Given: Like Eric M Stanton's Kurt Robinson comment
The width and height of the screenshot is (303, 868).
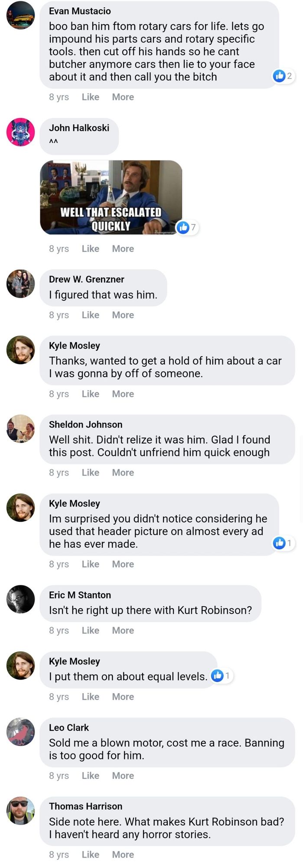Looking at the screenshot, I should (91, 631).
